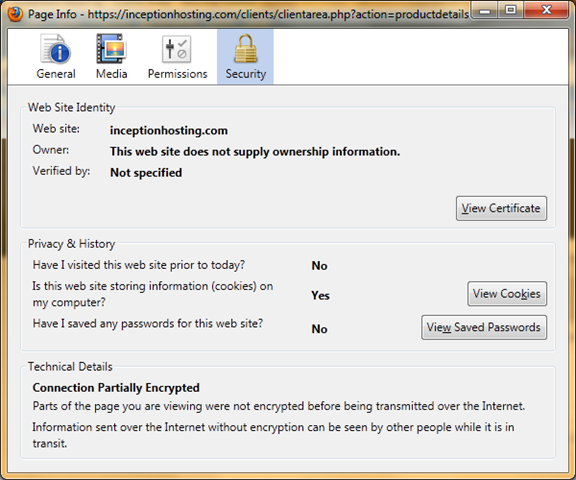Switch to the Security tab label
The height and width of the screenshot is (480, 576).
click(x=245, y=74)
